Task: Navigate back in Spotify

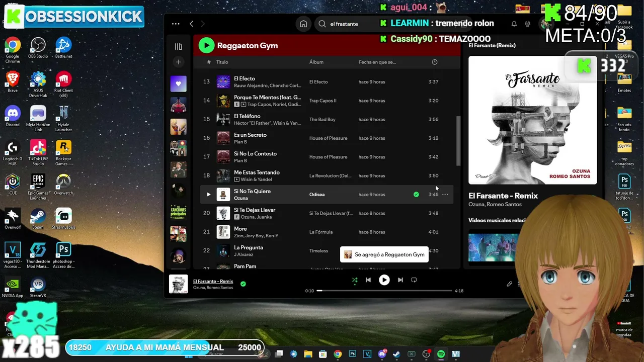Action: [x=192, y=24]
